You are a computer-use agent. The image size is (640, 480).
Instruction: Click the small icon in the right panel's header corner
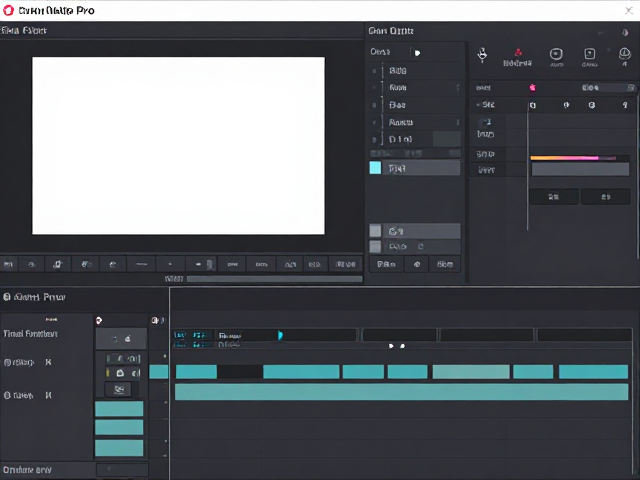point(625,32)
